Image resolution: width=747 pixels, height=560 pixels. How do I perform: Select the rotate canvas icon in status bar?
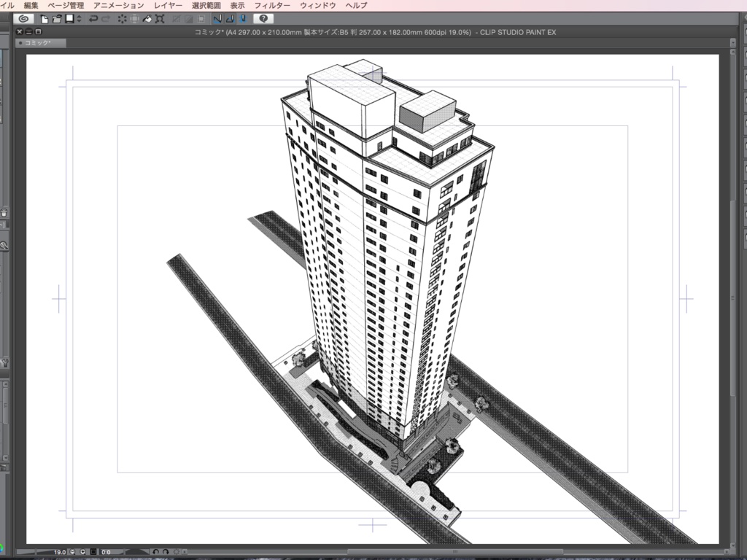click(157, 552)
